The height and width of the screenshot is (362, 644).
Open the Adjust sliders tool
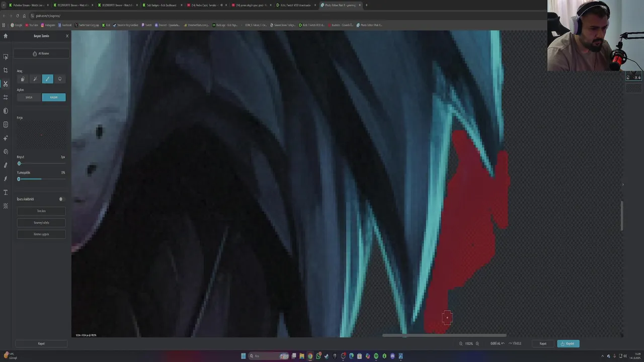coord(6,97)
